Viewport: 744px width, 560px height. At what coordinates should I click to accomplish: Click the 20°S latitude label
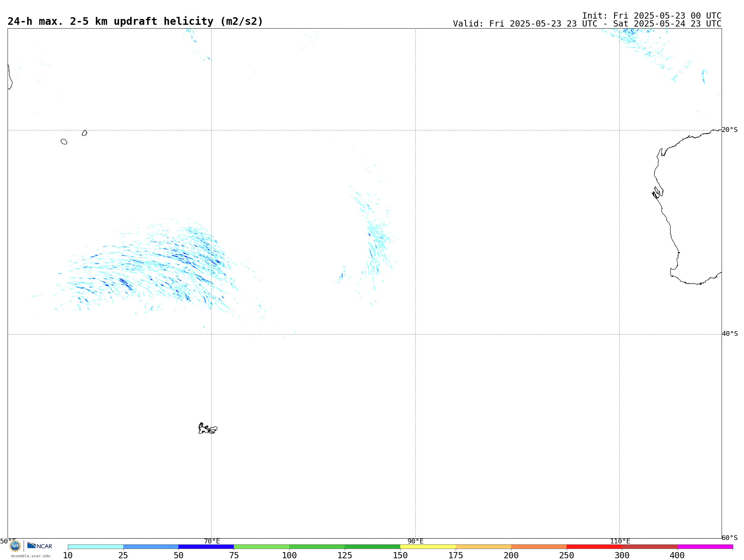730,130
